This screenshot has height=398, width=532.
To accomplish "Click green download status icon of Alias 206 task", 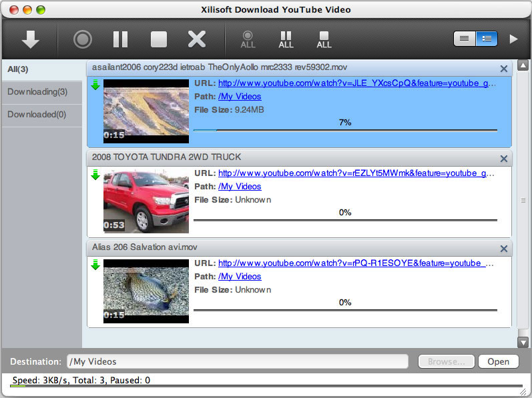I will [95, 265].
